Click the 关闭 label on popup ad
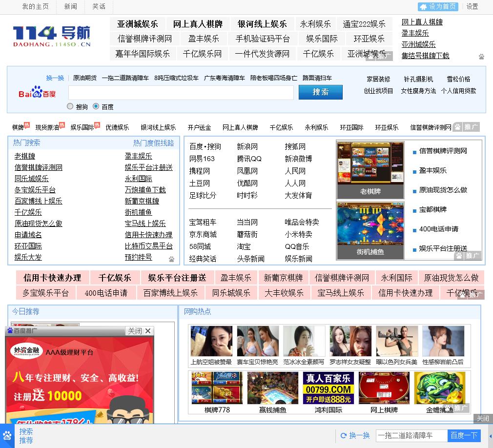The height and width of the screenshot is (448, 493). [x=135, y=331]
